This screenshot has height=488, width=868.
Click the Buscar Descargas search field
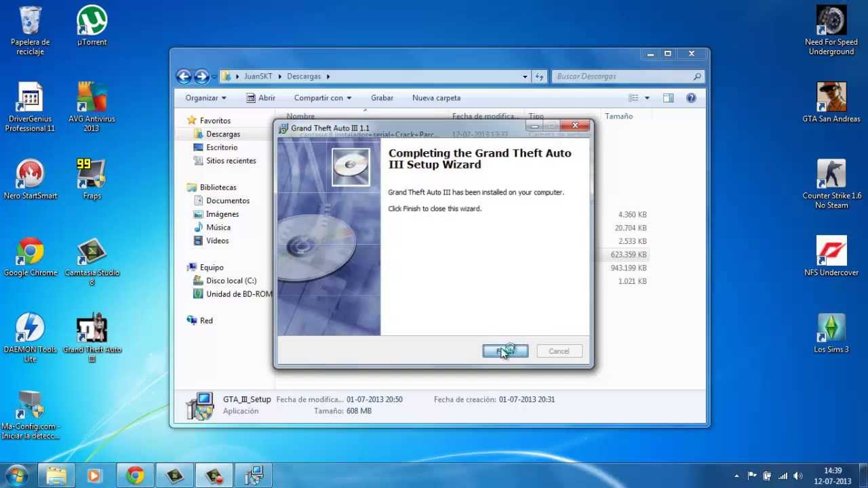627,77
